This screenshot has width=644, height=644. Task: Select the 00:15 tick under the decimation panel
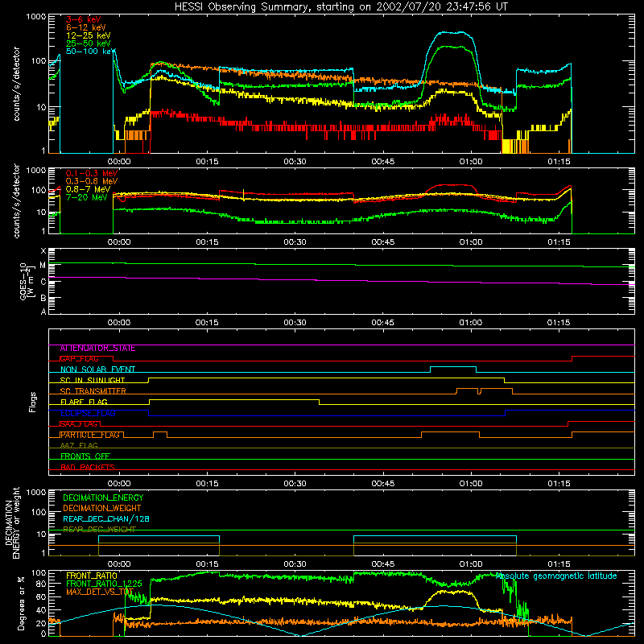point(207,564)
